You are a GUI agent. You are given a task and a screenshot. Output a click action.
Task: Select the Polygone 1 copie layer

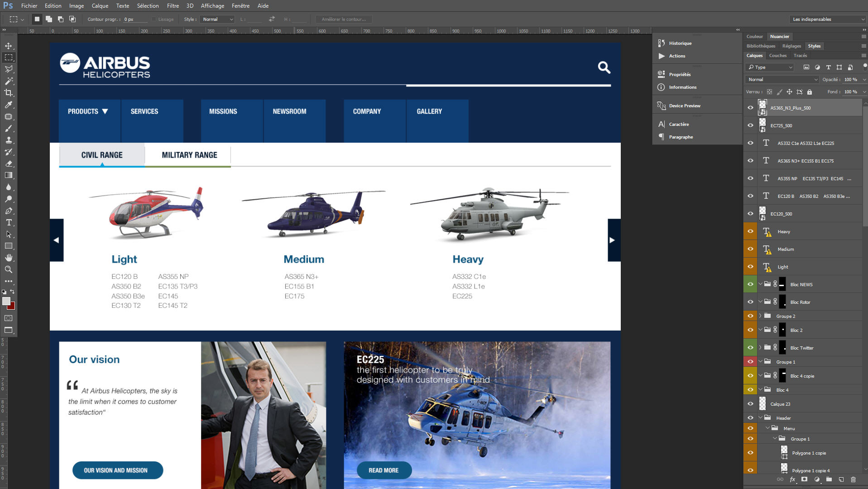[x=809, y=453]
